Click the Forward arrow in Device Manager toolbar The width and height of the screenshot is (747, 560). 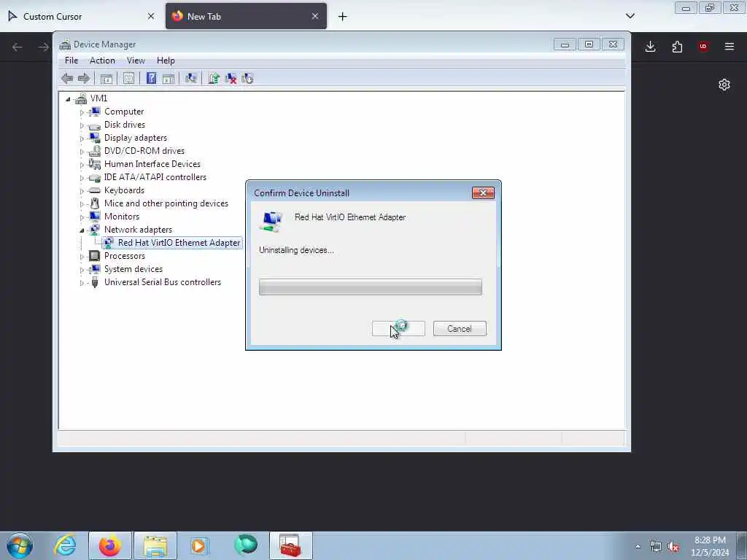84,79
